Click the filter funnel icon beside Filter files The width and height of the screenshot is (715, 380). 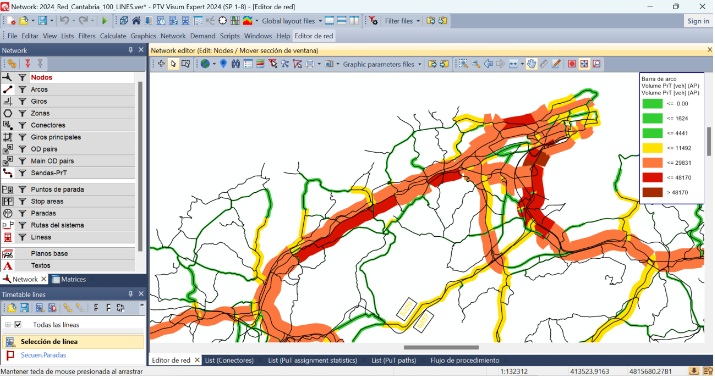coord(373,21)
